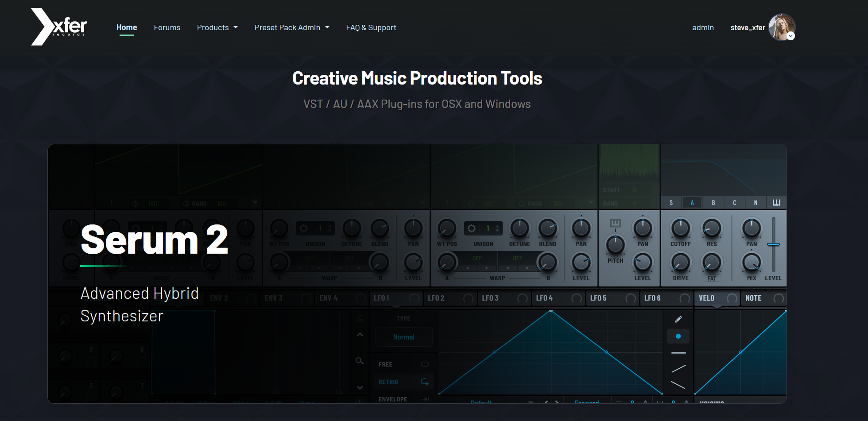Open the LFO 2 tab
This screenshot has width=868, height=421.
[x=450, y=298]
